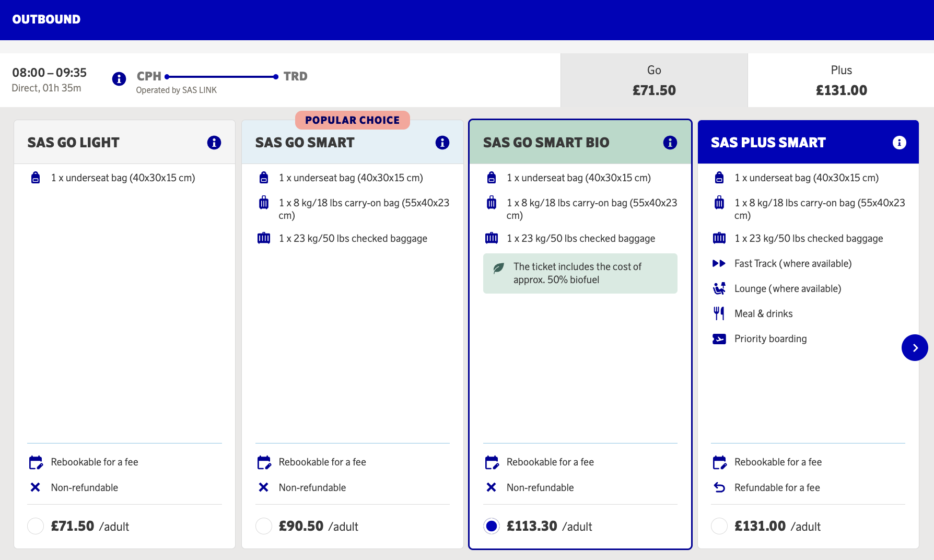Click the Priority boarding icon

pyautogui.click(x=719, y=339)
